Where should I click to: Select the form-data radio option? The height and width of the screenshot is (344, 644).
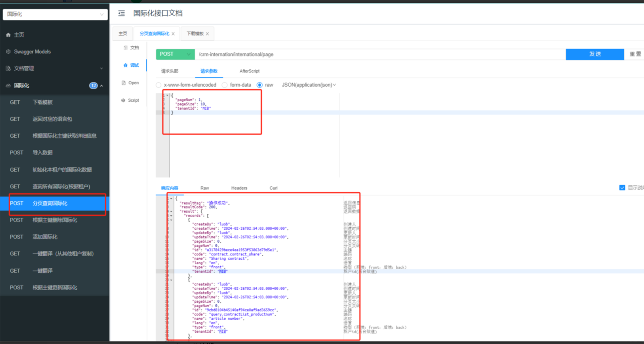224,85
